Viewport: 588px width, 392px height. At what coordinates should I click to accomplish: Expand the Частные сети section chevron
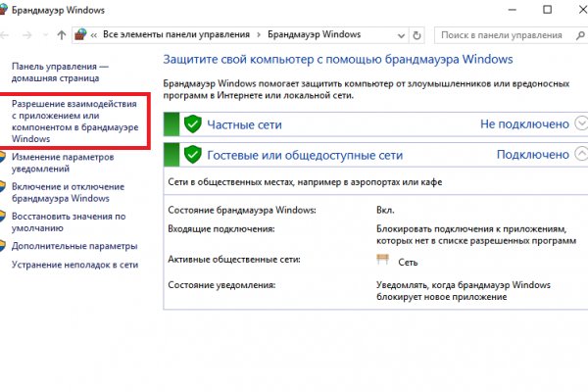[x=582, y=124]
